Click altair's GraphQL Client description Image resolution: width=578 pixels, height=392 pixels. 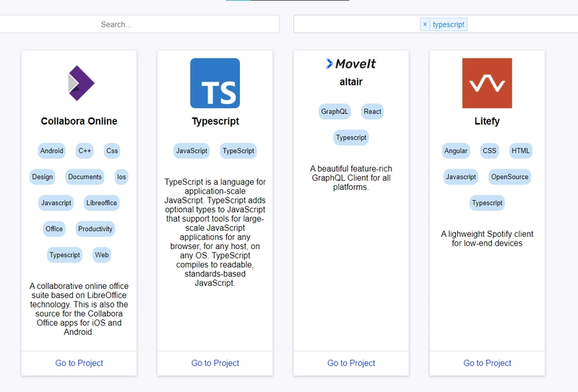point(351,178)
